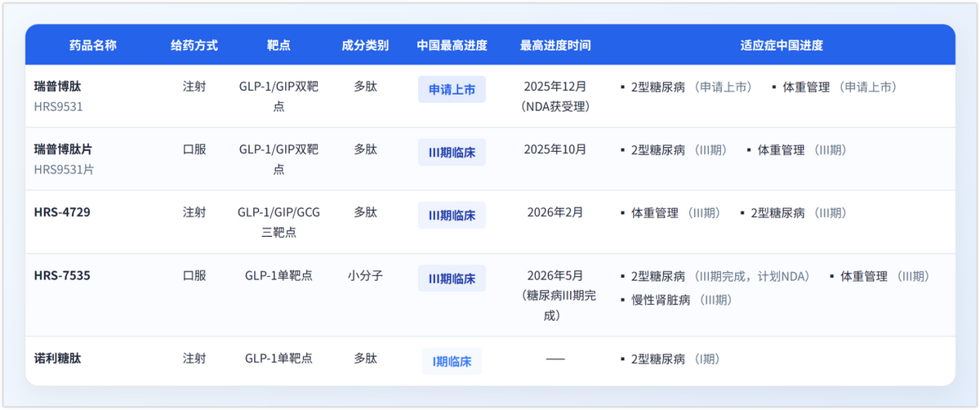
Task: Click the 靶点 column header
Action: click(x=278, y=45)
